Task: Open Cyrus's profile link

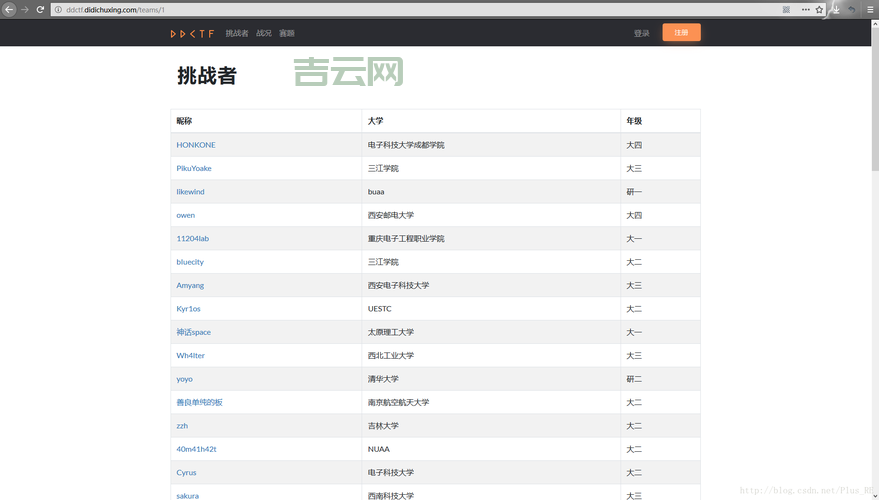Action: click(x=186, y=473)
